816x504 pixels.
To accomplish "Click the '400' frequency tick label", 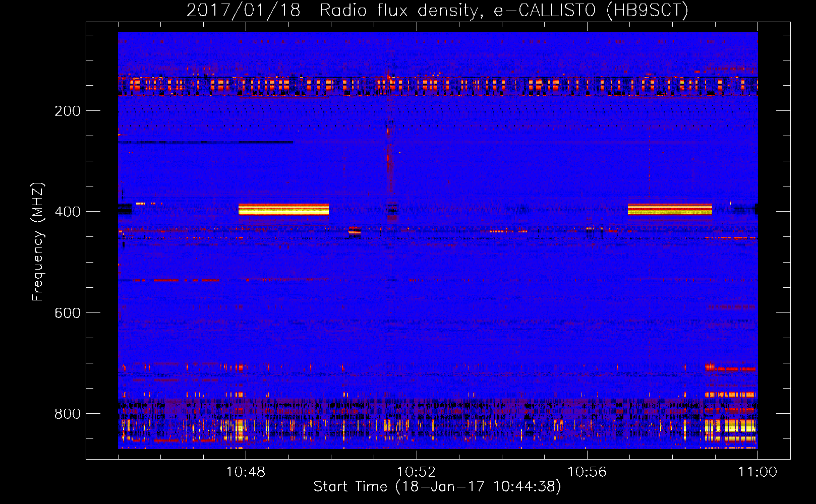I will (x=68, y=212).
